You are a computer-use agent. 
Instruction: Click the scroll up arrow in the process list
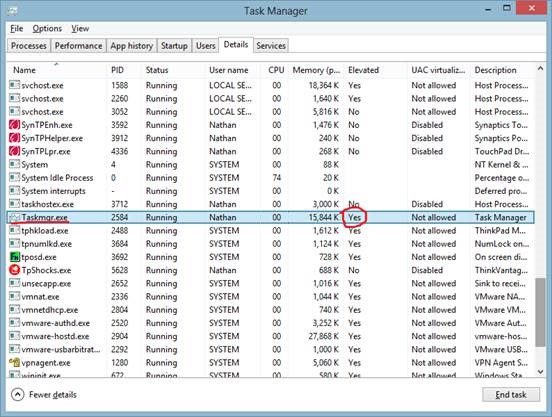[540, 69]
